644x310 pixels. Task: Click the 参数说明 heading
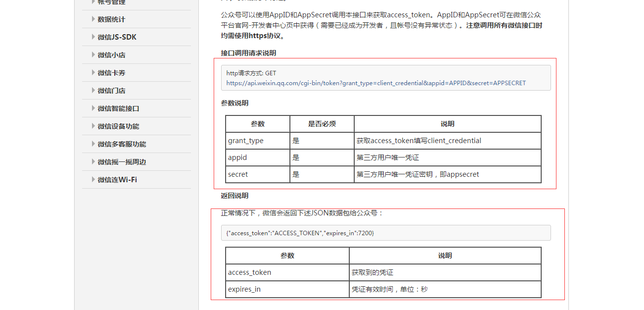click(x=234, y=103)
